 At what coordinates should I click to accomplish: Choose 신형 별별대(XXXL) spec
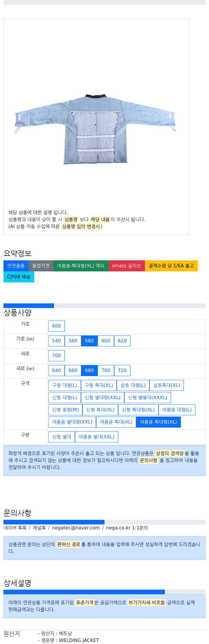147,398
